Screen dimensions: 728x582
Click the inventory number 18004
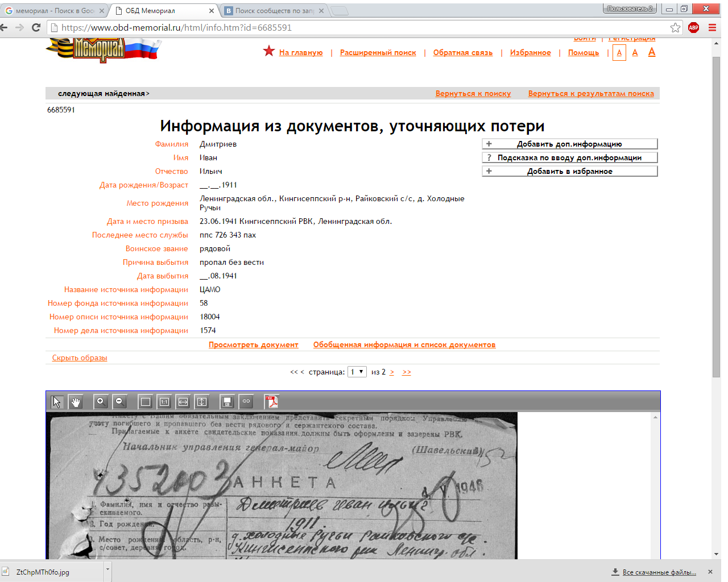click(210, 317)
